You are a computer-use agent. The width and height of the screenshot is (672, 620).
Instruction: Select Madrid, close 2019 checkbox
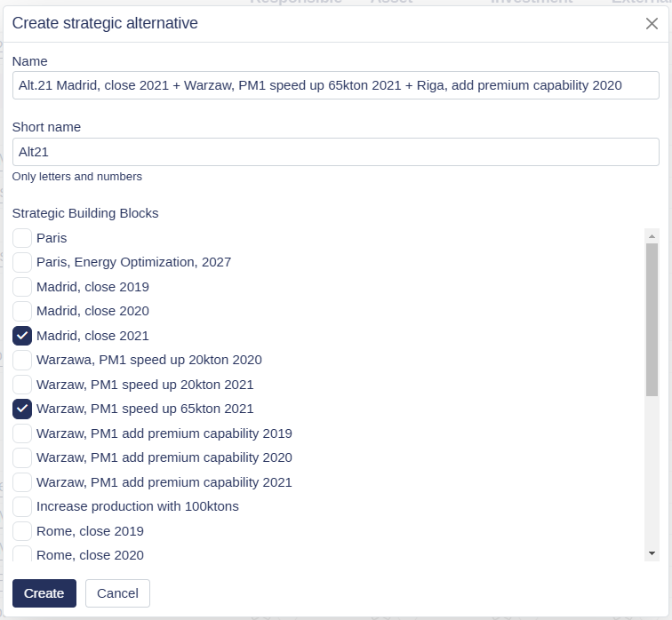click(x=22, y=287)
